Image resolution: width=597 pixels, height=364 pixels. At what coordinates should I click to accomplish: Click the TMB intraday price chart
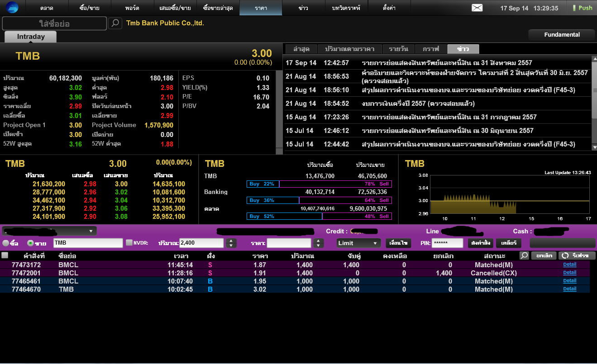click(x=510, y=194)
